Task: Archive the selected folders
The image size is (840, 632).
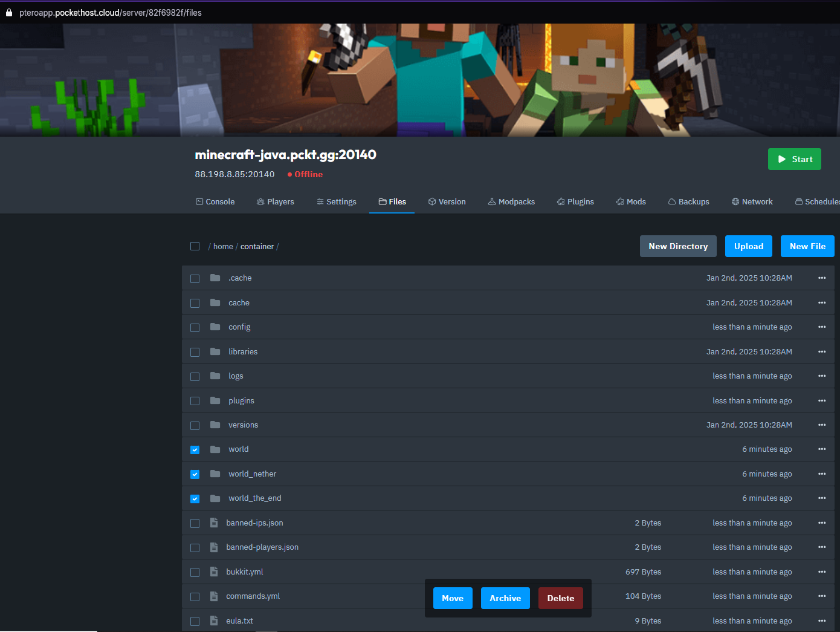Action: [x=505, y=598]
